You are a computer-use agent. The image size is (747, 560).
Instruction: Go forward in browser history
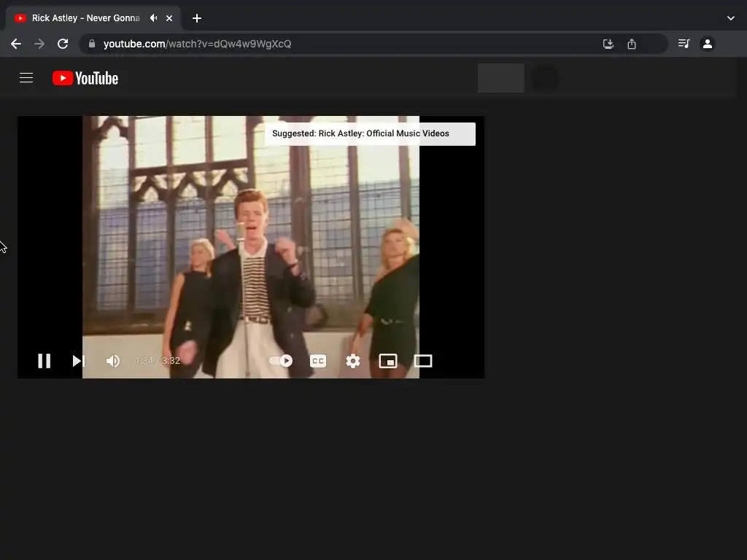pyautogui.click(x=39, y=44)
